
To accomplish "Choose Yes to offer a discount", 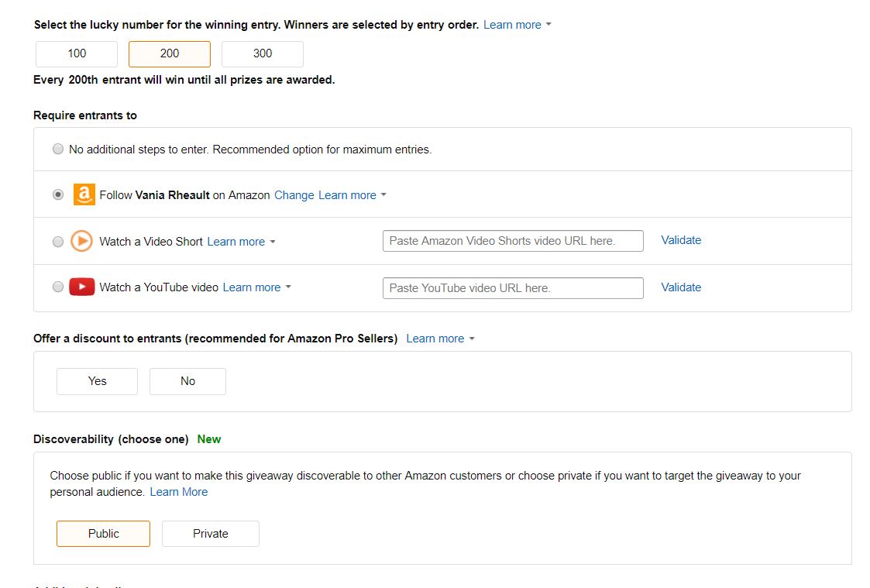I will pyautogui.click(x=96, y=380).
